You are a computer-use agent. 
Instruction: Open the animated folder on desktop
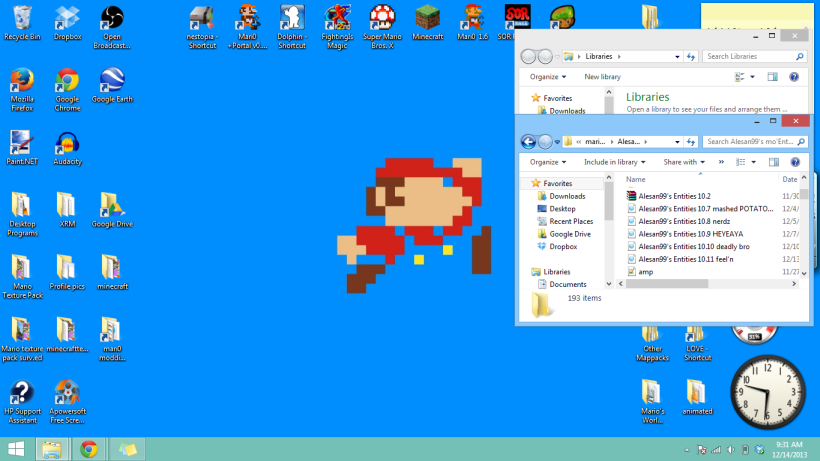click(x=697, y=398)
